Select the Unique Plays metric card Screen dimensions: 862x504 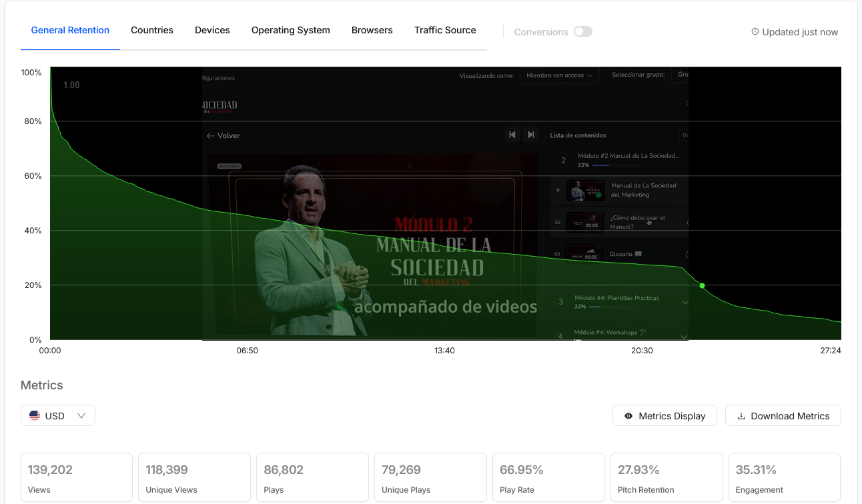tap(430, 477)
